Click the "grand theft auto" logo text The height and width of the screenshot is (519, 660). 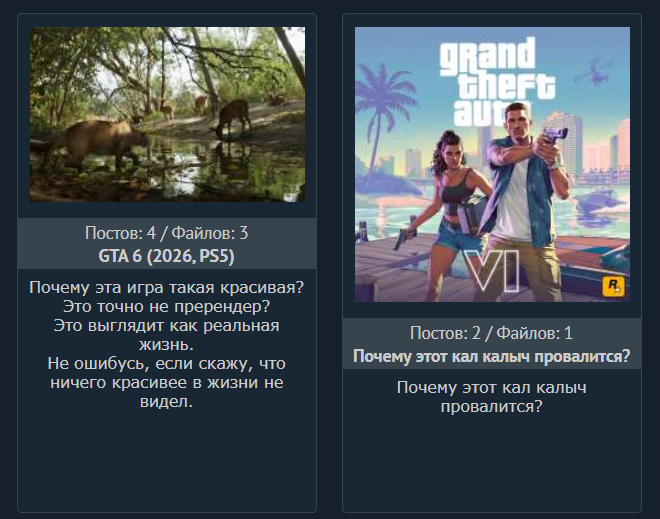[497, 81]
